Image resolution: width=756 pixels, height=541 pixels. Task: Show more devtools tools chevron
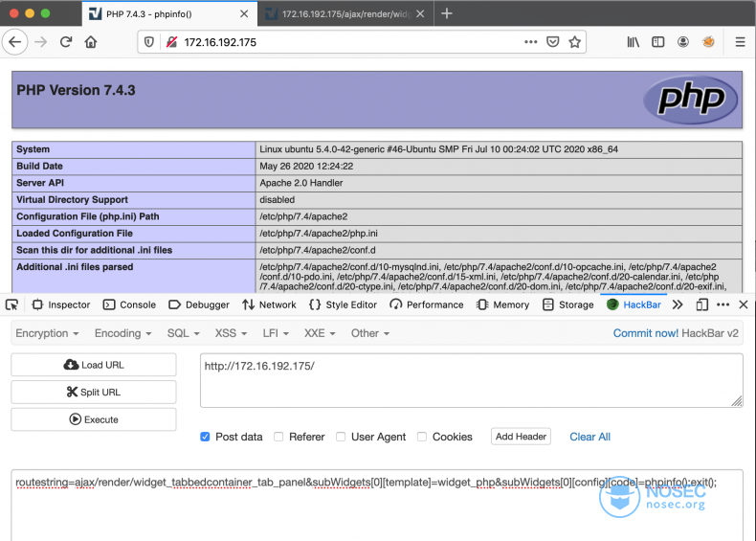[x=678, y=304]
